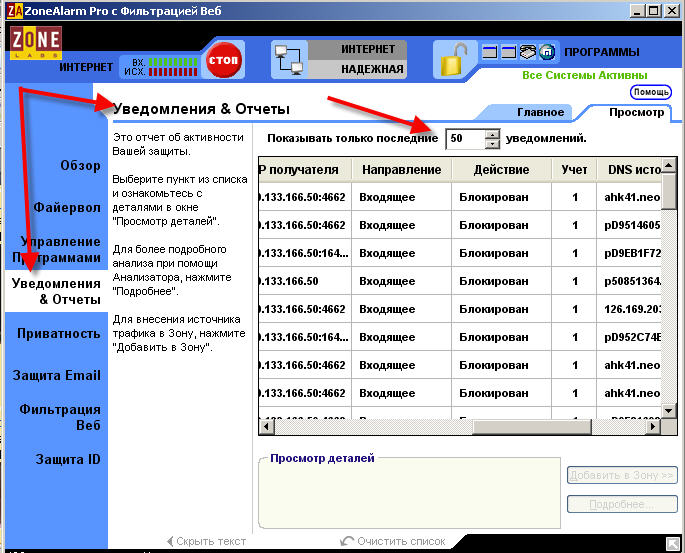The height and width of the screenshot is (553, 685).
Task: Click the vertical scrollbar up arrow
Action: (x=668, y=165)
